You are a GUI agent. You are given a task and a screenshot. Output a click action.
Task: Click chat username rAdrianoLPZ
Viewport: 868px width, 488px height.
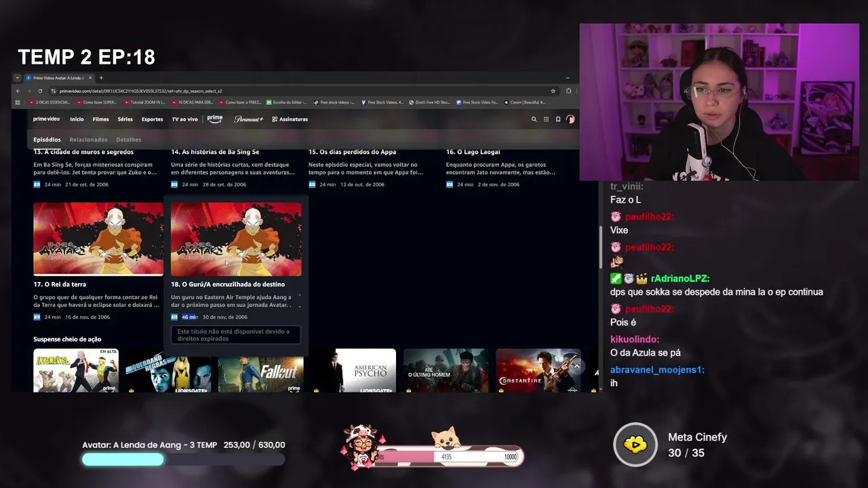(x=680, y=279)
